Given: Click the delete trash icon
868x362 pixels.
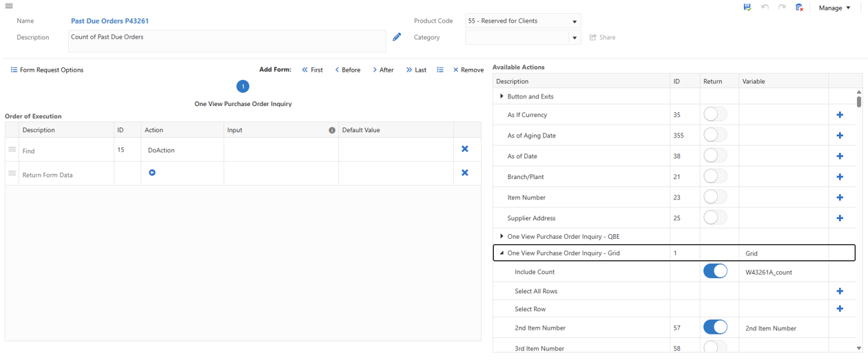Looking at the screenshot, I should click(799, 7).
